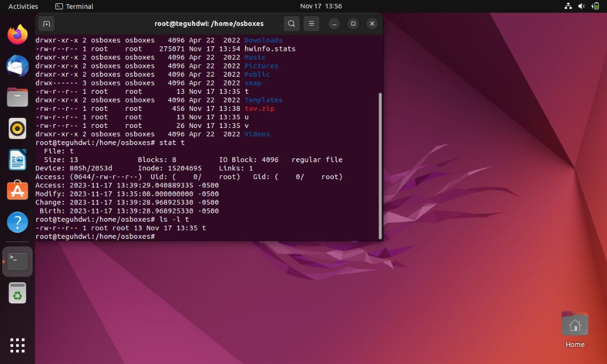Click the Activities button

pyautogui.click(x=23, y=6)
